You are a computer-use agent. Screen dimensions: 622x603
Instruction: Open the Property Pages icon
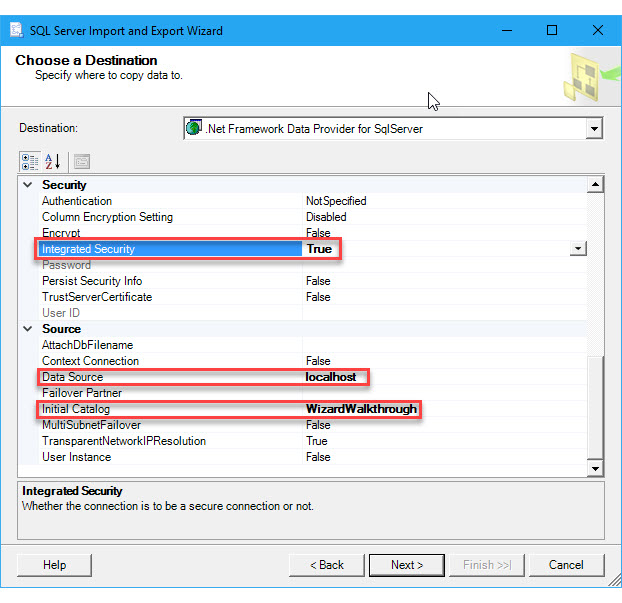pyautogui.click(x=82, y=162)
